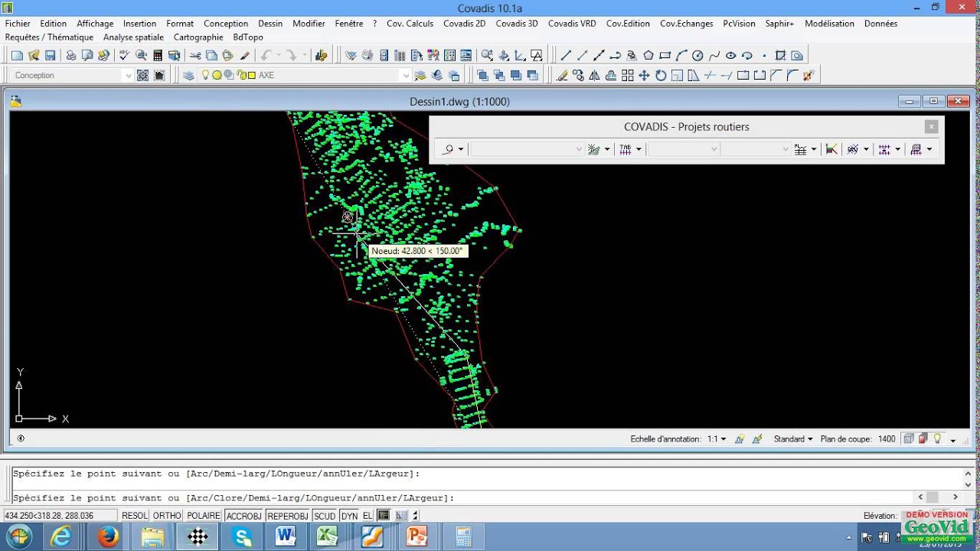This screenshot has width=980, height=551.
Task: Click the Windows Start button
Action: [x=18, y=536]
